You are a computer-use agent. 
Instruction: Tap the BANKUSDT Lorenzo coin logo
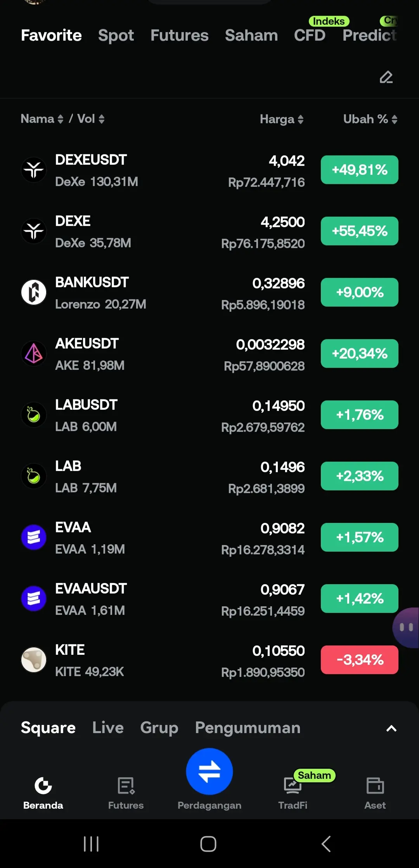[x=34, y=292]
